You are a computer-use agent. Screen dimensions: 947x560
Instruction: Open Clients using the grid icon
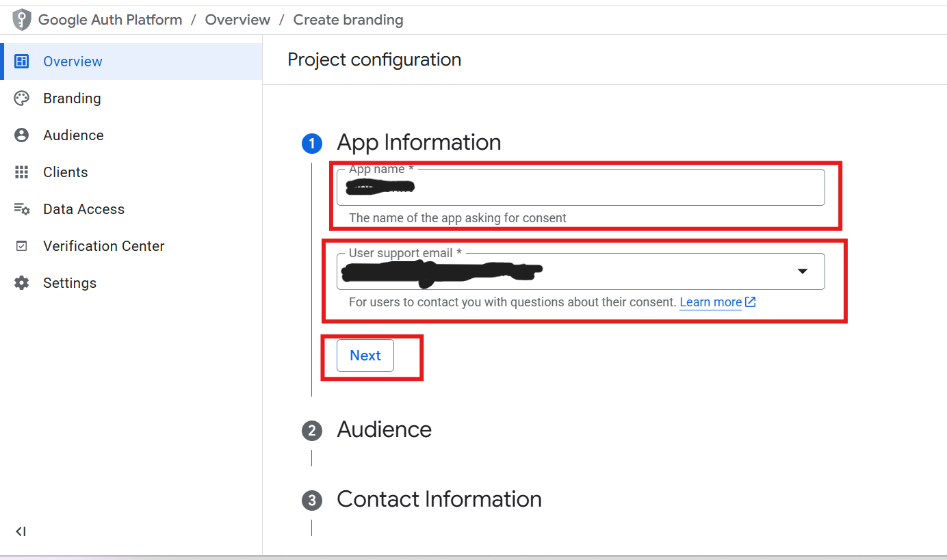(x=22, y=172)
